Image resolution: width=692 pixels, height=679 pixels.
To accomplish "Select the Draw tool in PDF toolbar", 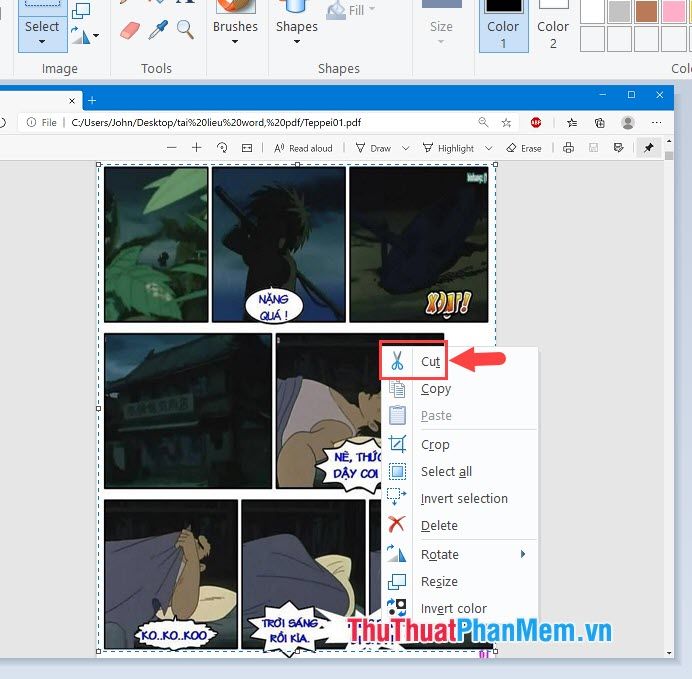I will tap(373, 148).
